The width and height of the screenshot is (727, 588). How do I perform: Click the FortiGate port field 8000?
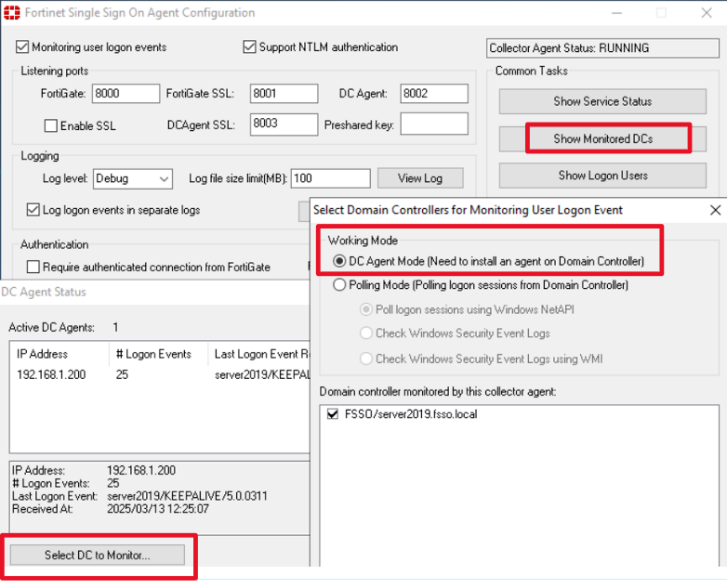pos(126,94)
